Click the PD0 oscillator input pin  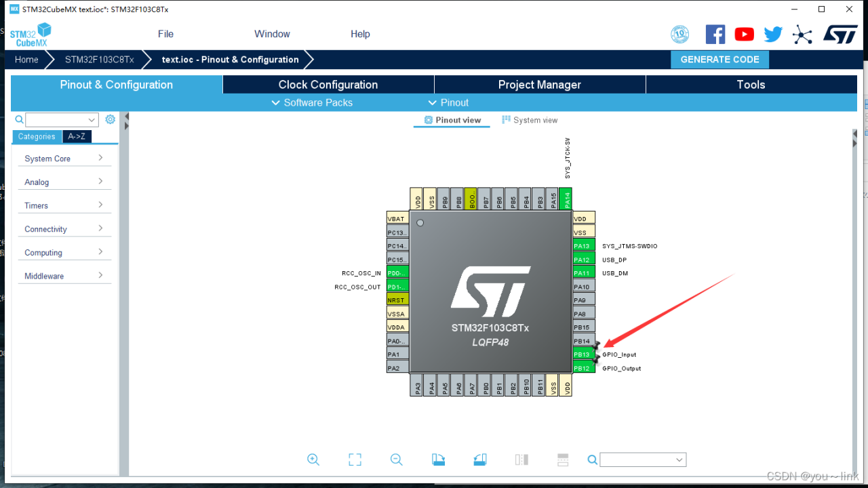click(397, 273)
